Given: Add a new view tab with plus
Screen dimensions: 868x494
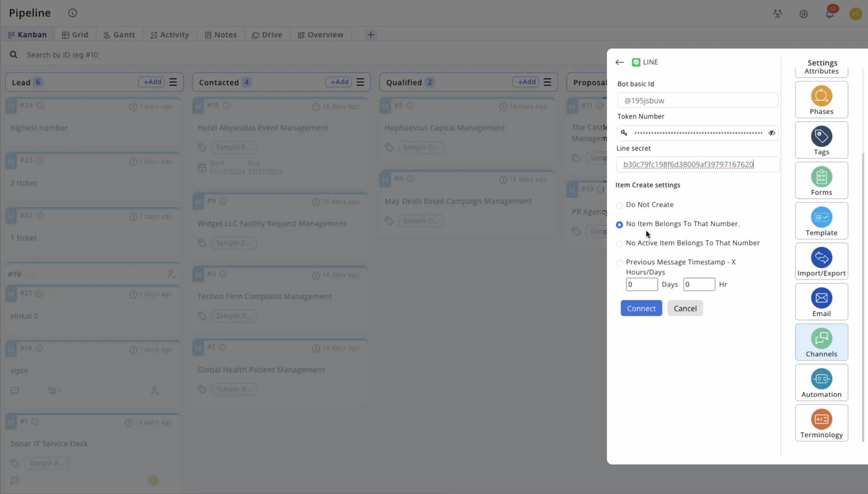Looking at the screenshot, I should point(371,35).
